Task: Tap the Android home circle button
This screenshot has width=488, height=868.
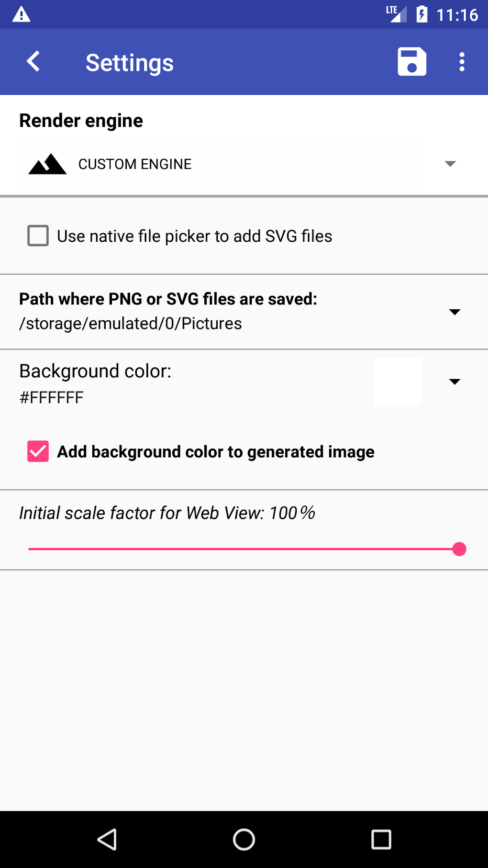Action: 244,839
